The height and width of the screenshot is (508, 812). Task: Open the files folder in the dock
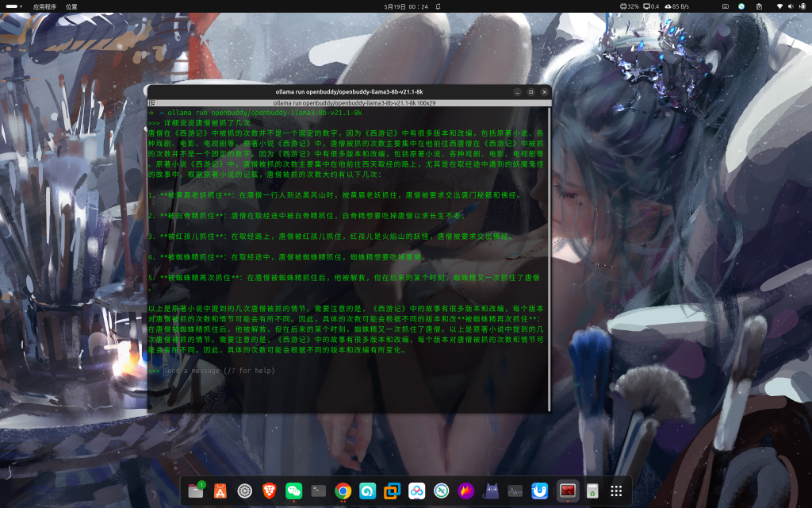pyautogui.click(x=196, y=491)
